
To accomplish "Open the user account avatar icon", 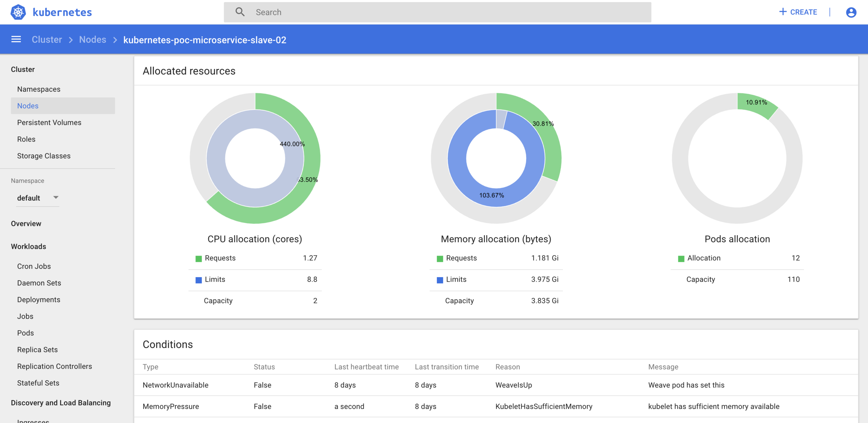I will pyautogui.click(x=851, y=12).
